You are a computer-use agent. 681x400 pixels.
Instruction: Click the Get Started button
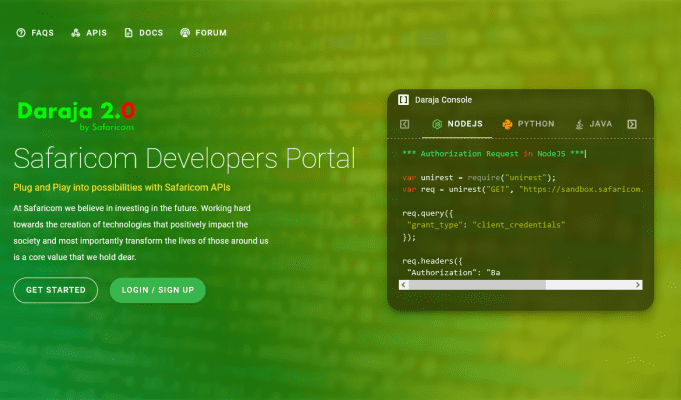(x=56, y=290)
